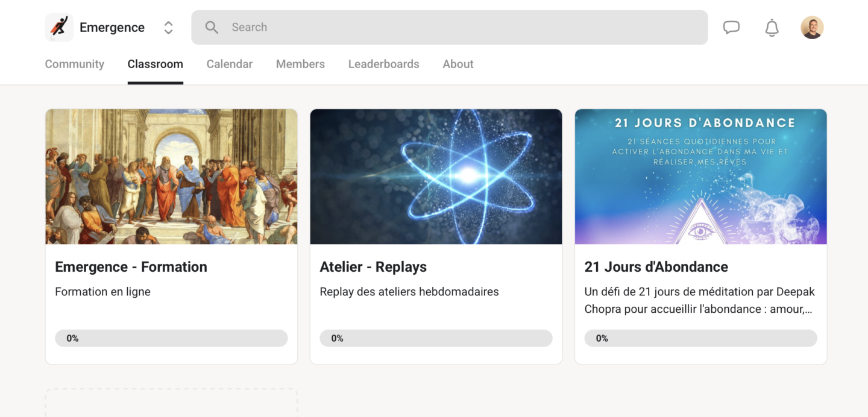Switch to the Community tab
This screenshot has width=868, height=417.
click(x=75, y=64)
